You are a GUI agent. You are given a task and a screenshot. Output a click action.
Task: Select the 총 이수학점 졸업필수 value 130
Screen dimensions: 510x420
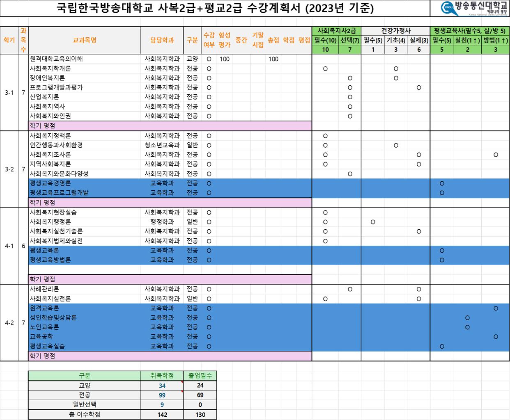[x=200, y=415]
